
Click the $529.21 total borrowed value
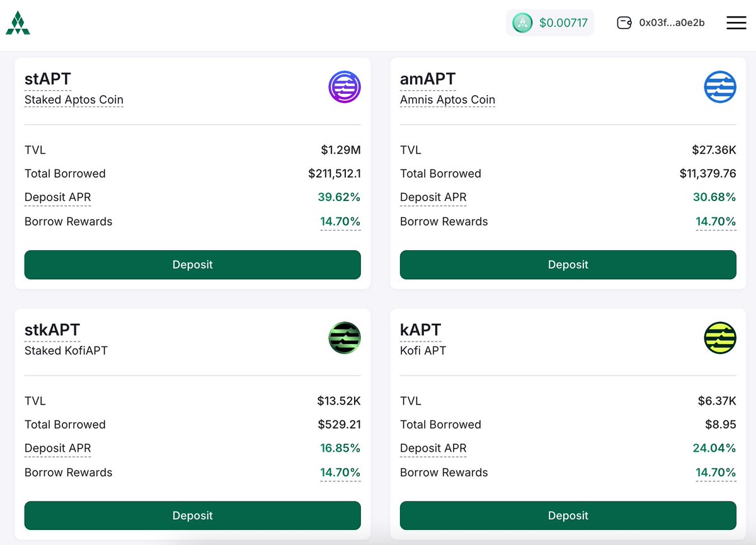340,424
